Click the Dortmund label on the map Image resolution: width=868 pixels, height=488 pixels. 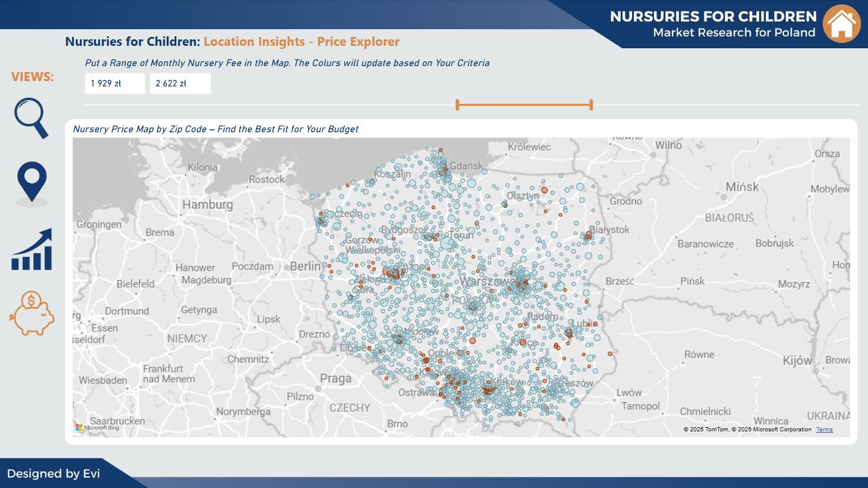tap(127, 311)
